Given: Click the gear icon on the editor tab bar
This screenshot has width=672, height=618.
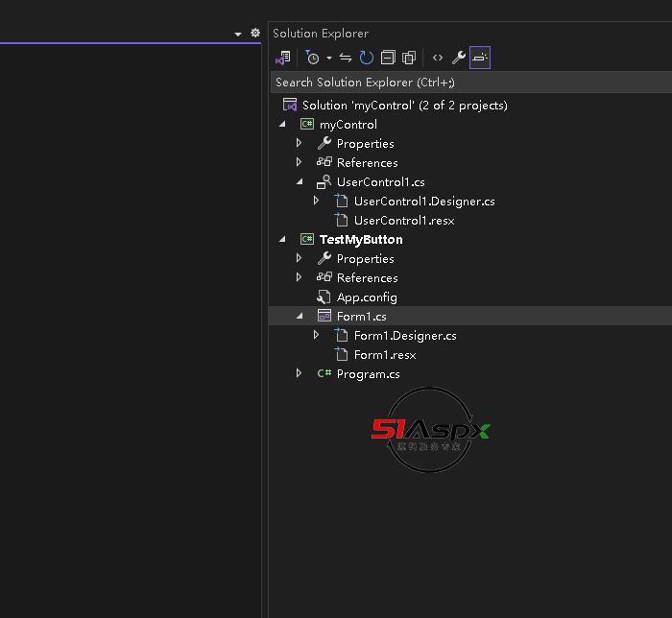Looking at the screenshot, I should tap(255, 33).
